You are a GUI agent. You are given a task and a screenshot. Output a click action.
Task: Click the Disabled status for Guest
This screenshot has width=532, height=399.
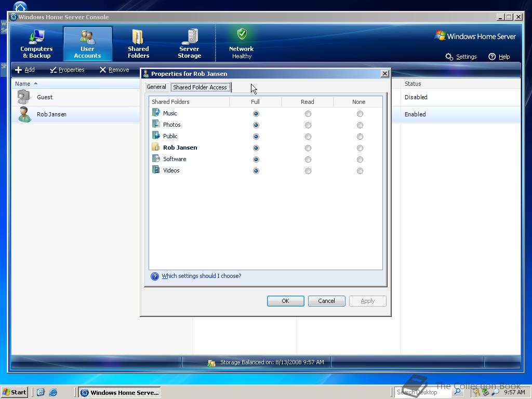[x=416, y=97]
